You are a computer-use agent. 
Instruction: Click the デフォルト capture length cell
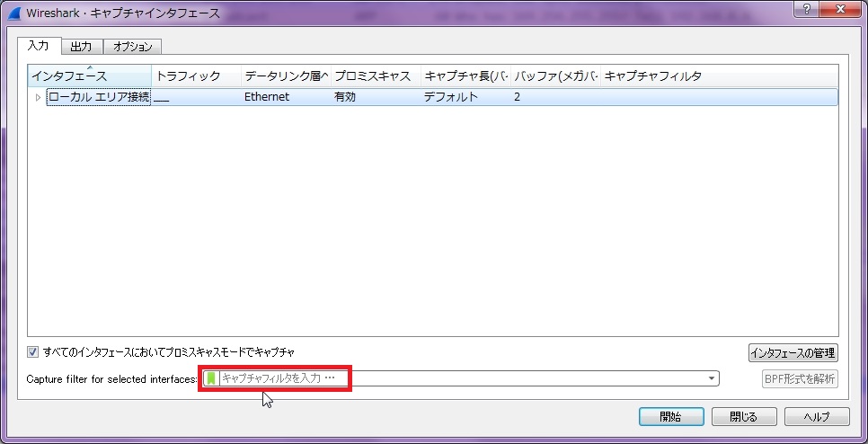[x=450, y=97]
